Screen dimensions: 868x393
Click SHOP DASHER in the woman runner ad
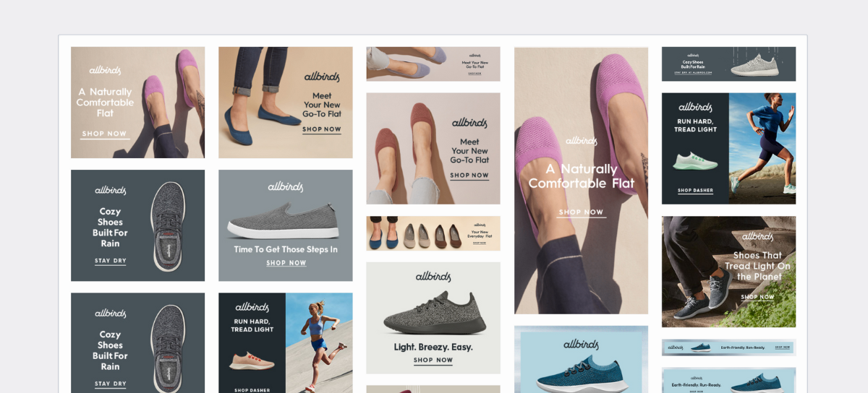252,390
